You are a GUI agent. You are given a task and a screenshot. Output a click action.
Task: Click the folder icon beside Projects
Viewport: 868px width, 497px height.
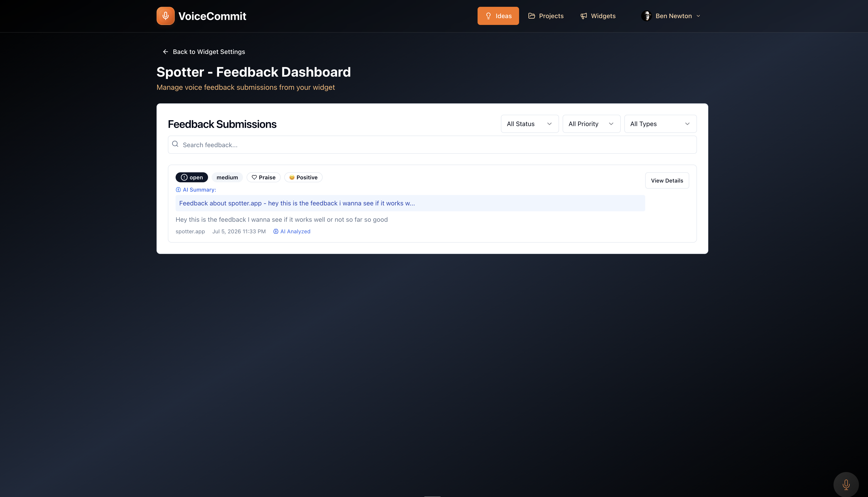(x=532, y=16)
